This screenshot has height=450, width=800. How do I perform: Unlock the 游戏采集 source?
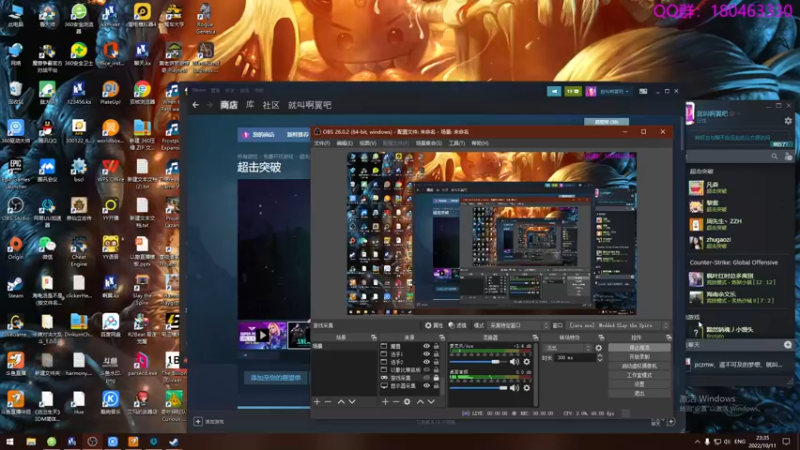436,378
